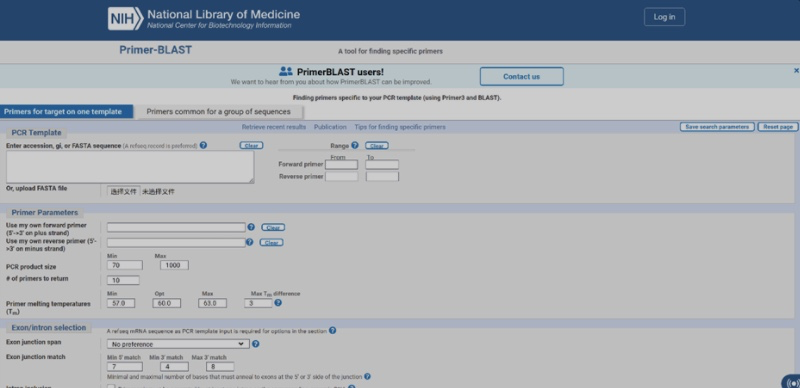Screen dimensions: 800x388
Task: Click Max Tm difference field
Action: [258, 303]
